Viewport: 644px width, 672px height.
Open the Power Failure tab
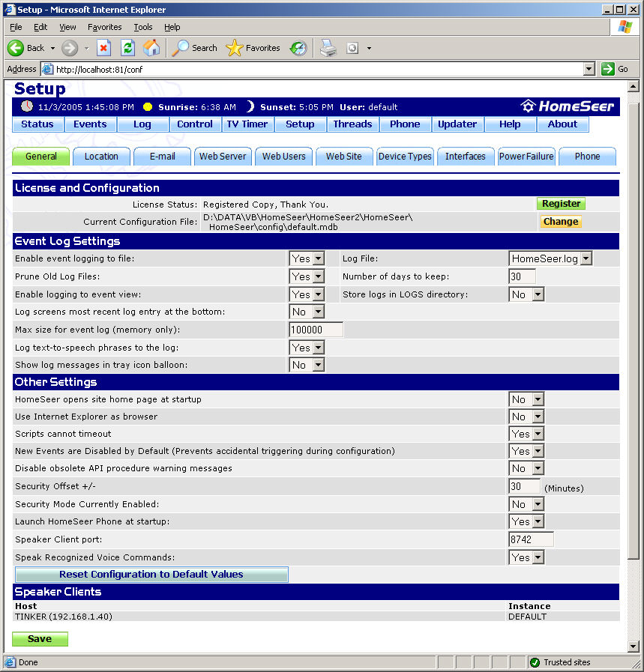pyautogui.click(x=526, y=157)
